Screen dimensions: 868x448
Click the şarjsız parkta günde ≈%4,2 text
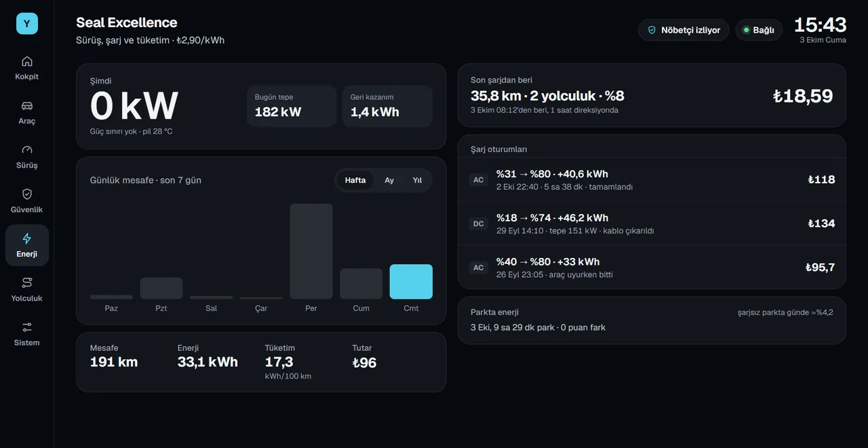[x=785, y=313]
